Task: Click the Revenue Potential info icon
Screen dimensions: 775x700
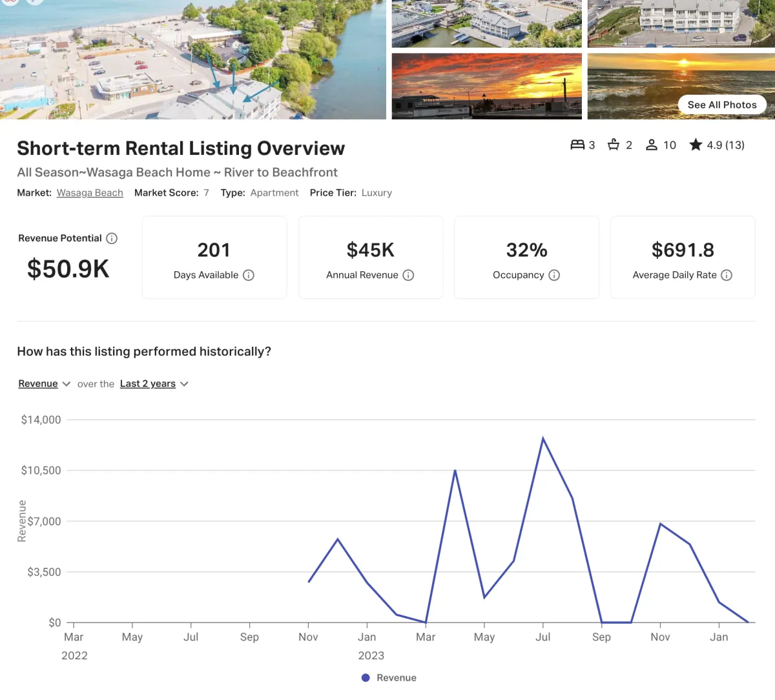Action: click(112, 238)
